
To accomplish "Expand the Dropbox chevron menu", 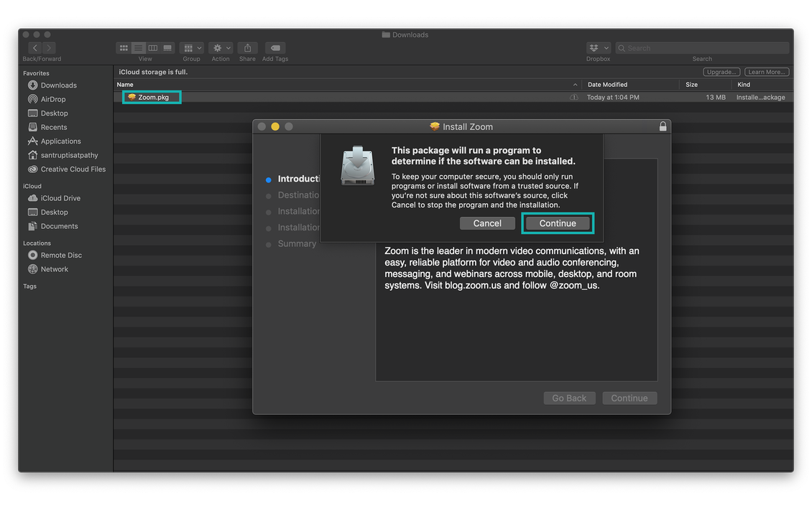I will tap(604, 47).
